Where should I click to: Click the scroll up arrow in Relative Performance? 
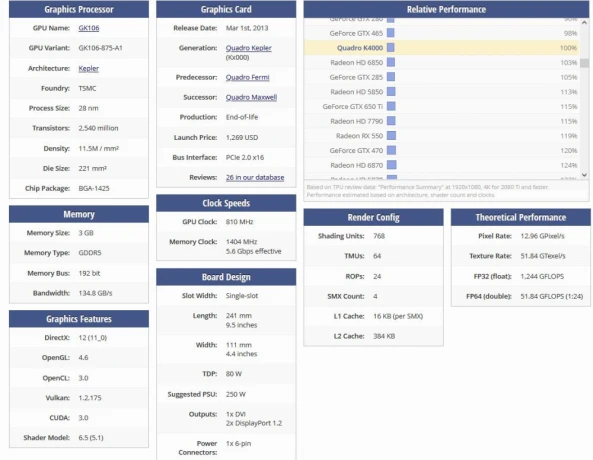click(584, 23)
